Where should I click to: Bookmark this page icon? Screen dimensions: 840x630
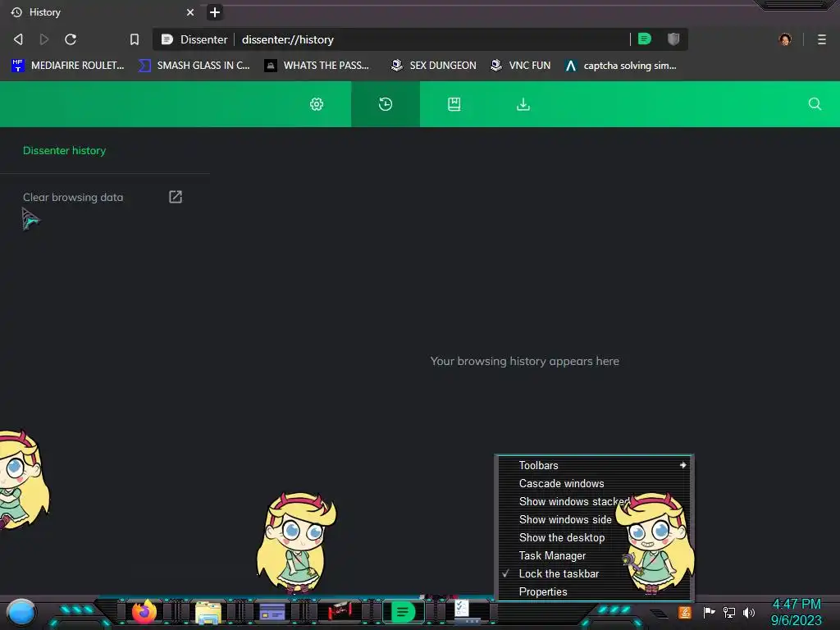pyautogui.click(x=135, y=39)
